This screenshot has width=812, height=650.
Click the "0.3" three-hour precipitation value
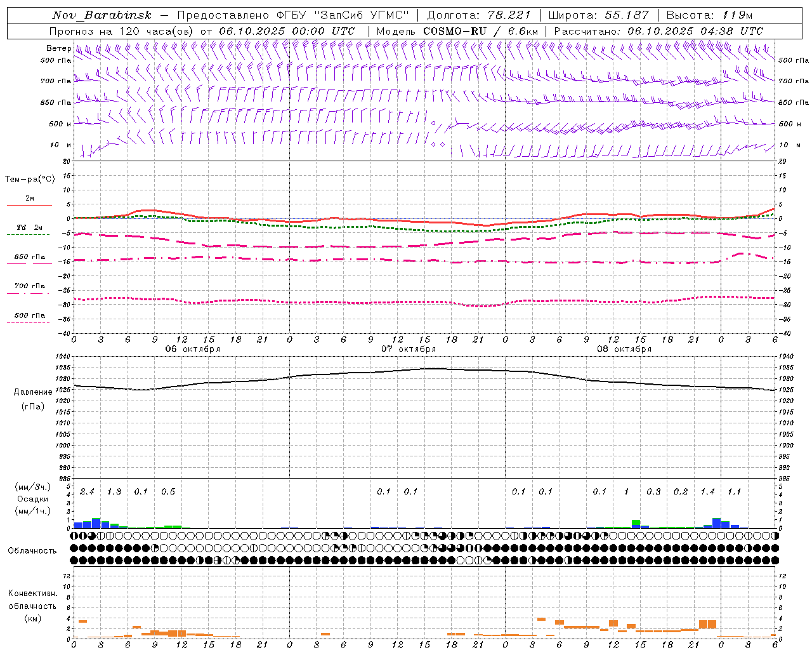653,492
